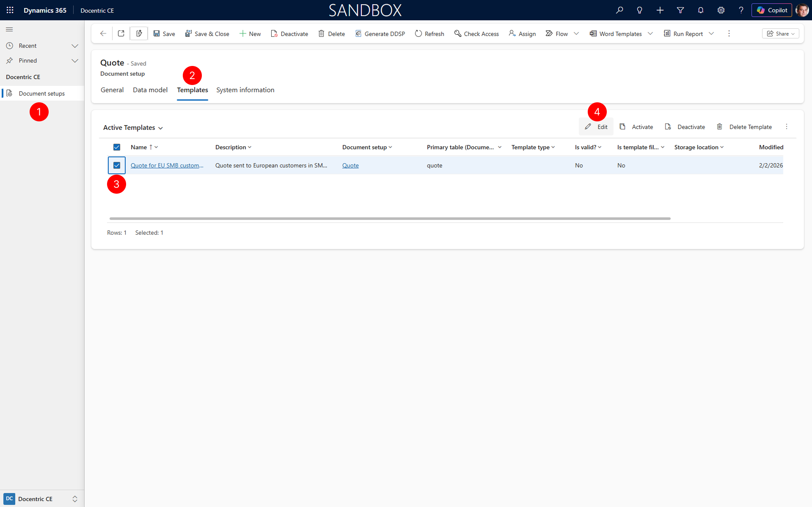Screen dimensions: 812x507
Task: Click Check Access
Action: tap(476, 34)
